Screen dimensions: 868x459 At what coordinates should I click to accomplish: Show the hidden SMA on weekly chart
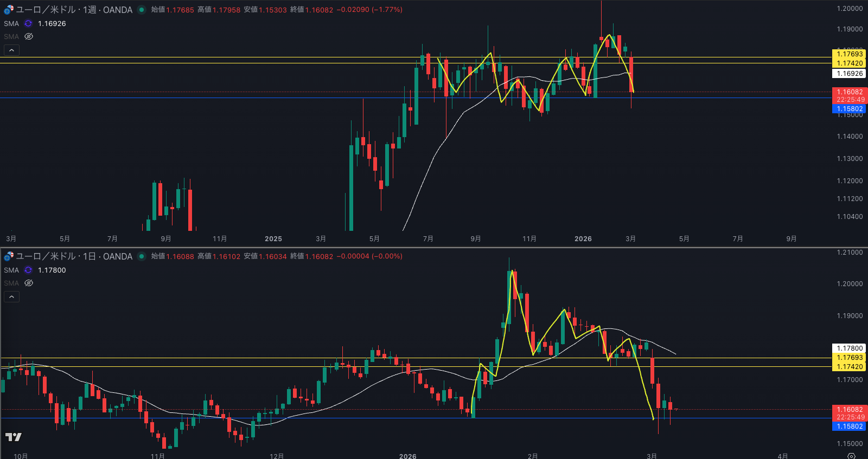coord(29,37)
